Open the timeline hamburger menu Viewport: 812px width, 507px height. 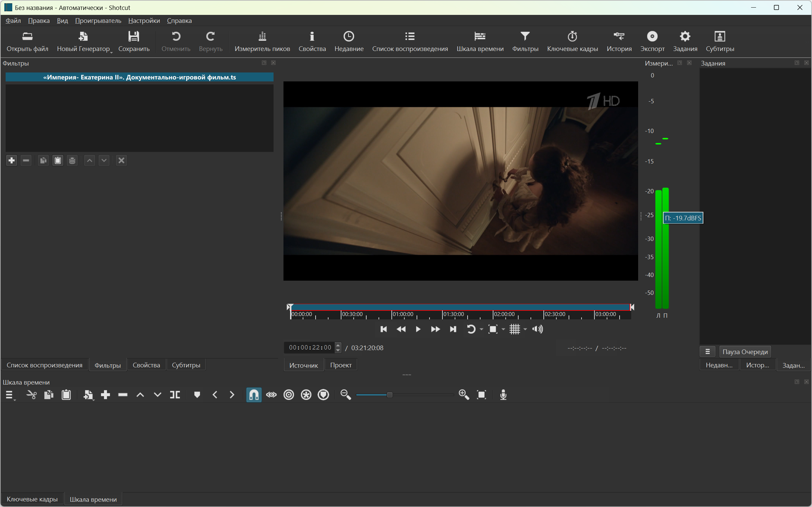click(x=10, y=395)
